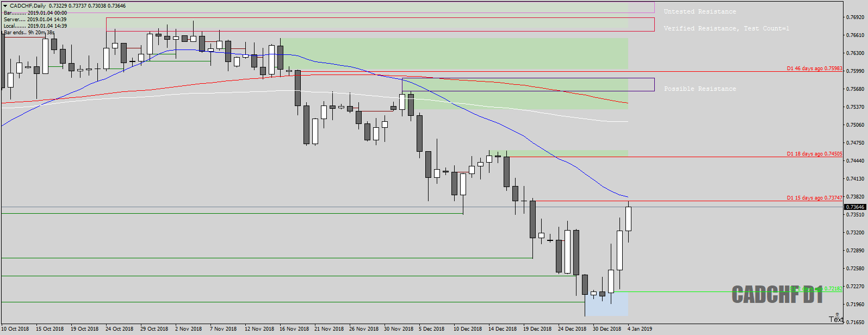Click 0.72270 on the price scale

(x=855, y=287)
